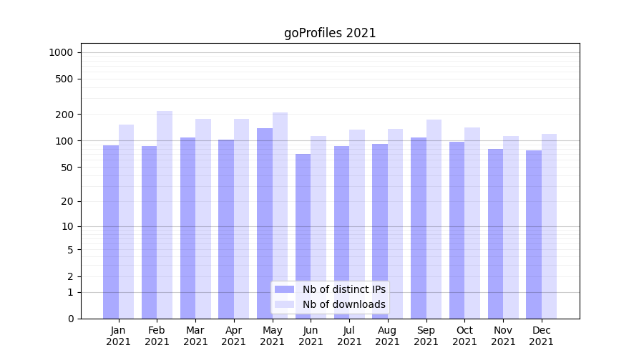The width and height of the screenshot is (644, 358).
Task: Click the 'Aug 2021' x-axis label
Action: click(388, 336)
